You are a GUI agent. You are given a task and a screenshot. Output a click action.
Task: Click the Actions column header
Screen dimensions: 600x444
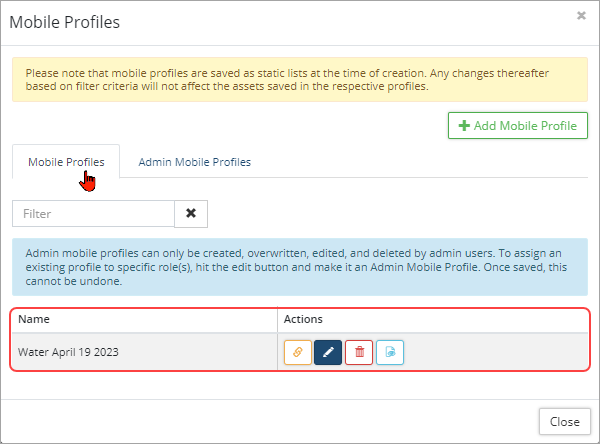303,319
